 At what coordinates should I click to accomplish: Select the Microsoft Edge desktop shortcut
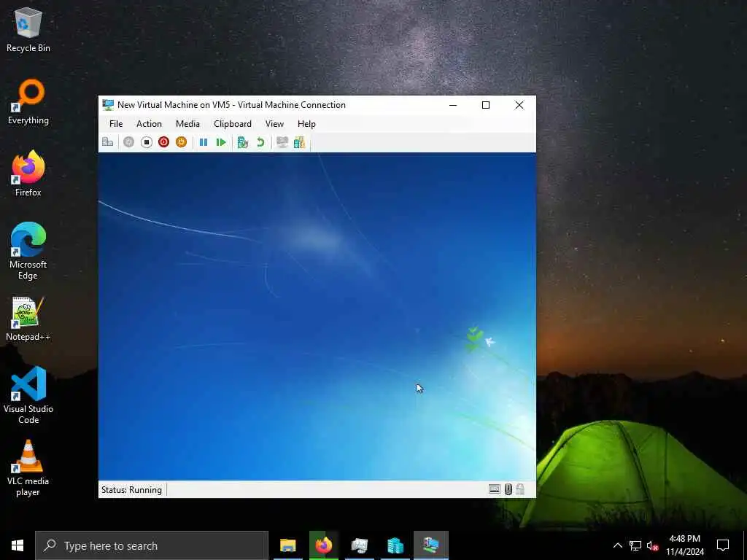[x=28, y=252]
